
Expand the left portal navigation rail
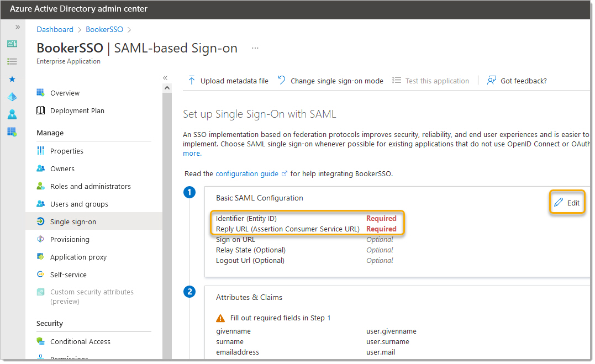pyautogui.click(x=17, y=27)
